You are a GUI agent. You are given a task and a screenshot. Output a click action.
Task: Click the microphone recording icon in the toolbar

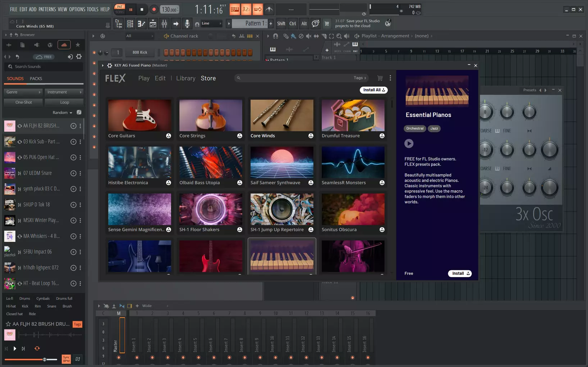pyautogui.click(x=187, y=24)
